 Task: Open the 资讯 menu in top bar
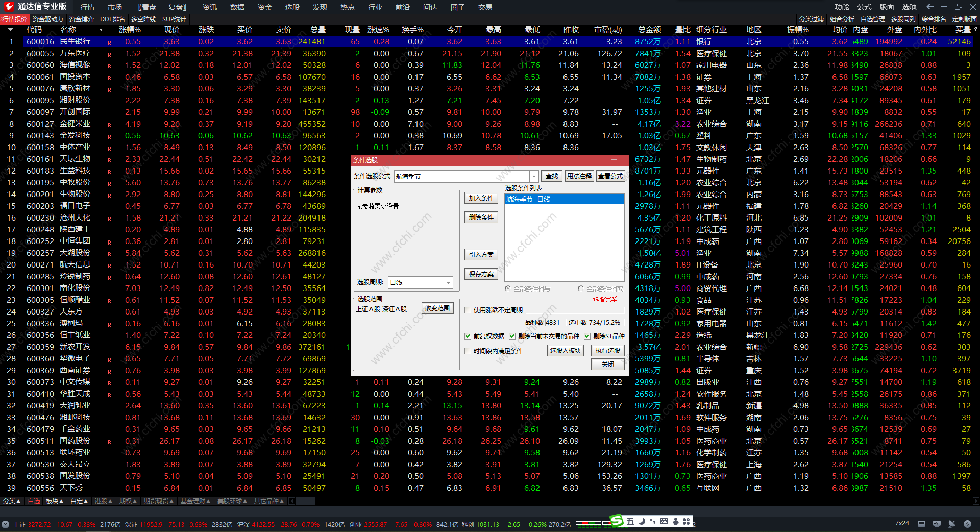click(x=209, y=7)
